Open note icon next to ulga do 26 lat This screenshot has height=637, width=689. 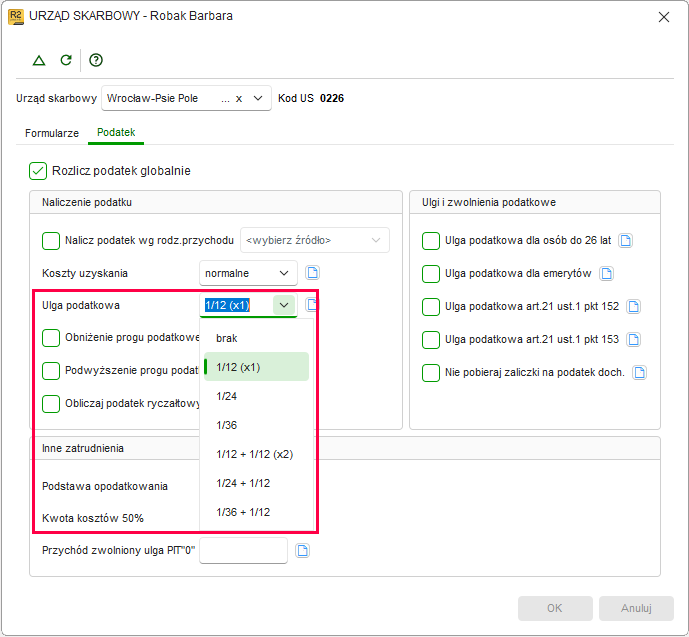pos(625,240)
